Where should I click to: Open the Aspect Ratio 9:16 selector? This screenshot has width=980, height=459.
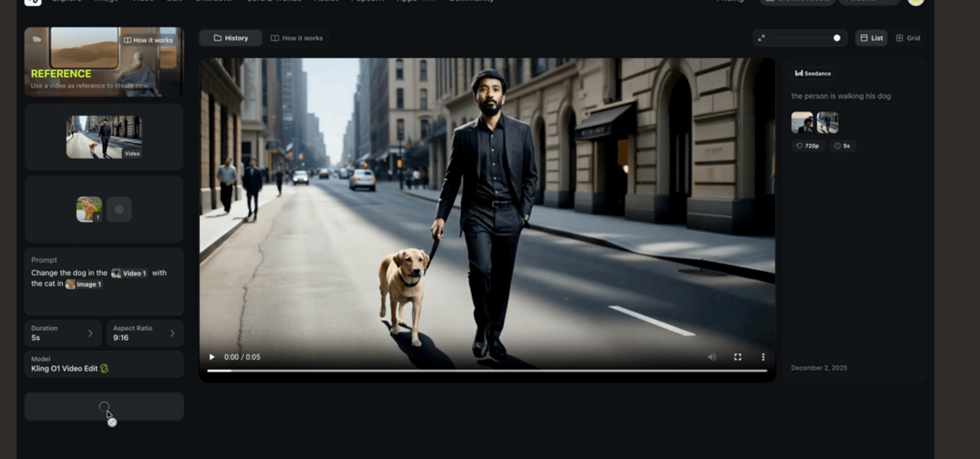point(145,333)
